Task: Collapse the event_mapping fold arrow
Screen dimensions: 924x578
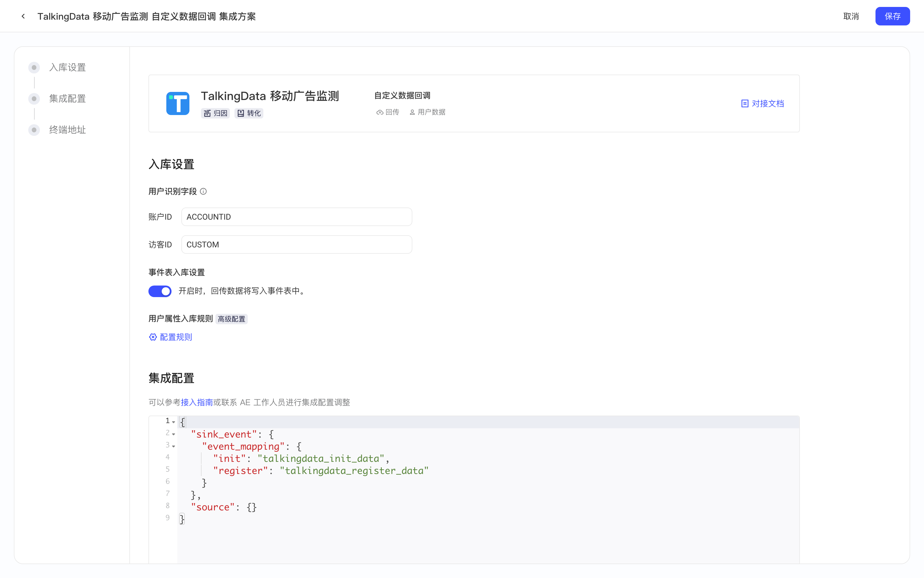Action: tap(174, 446)
